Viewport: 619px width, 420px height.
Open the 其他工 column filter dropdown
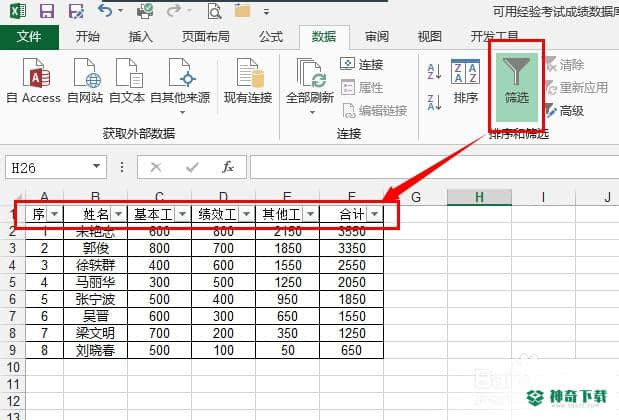(310, 214)
